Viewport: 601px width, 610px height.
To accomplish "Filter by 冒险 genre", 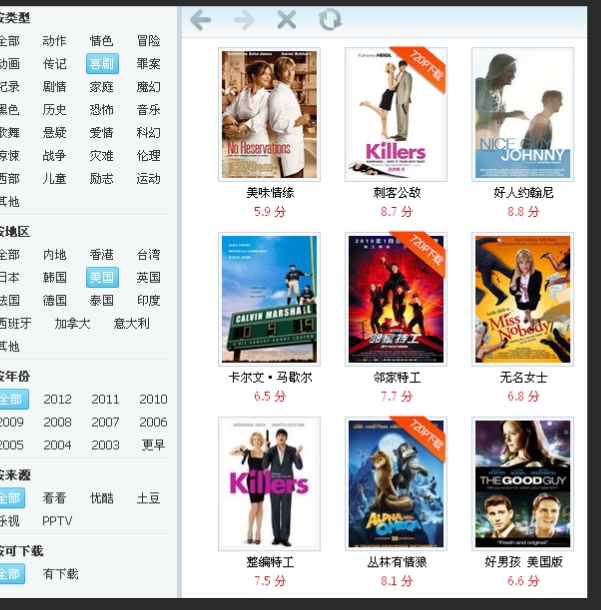I will [149, 40].
